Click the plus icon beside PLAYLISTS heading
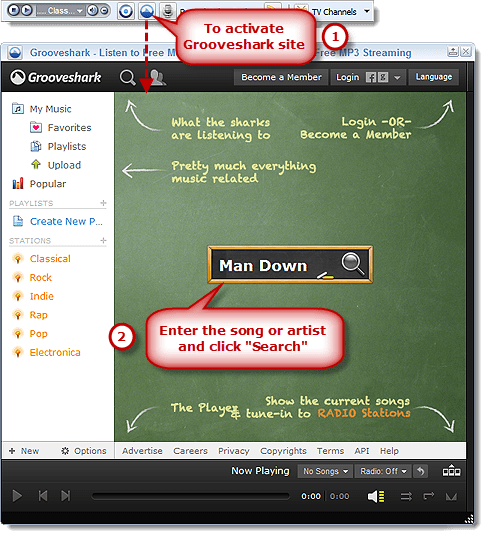The width and height of the screenshot is (500, 555). (103, 203)
